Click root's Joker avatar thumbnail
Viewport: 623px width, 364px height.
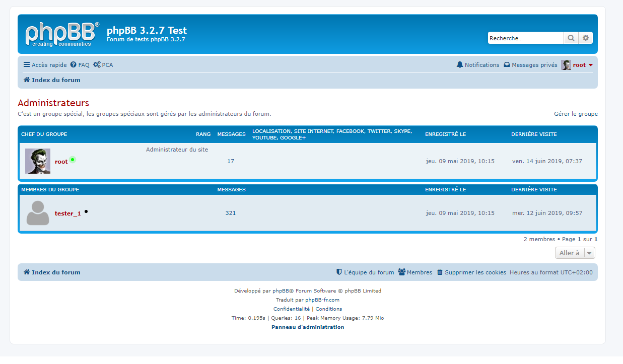click(x=38, y=161)
